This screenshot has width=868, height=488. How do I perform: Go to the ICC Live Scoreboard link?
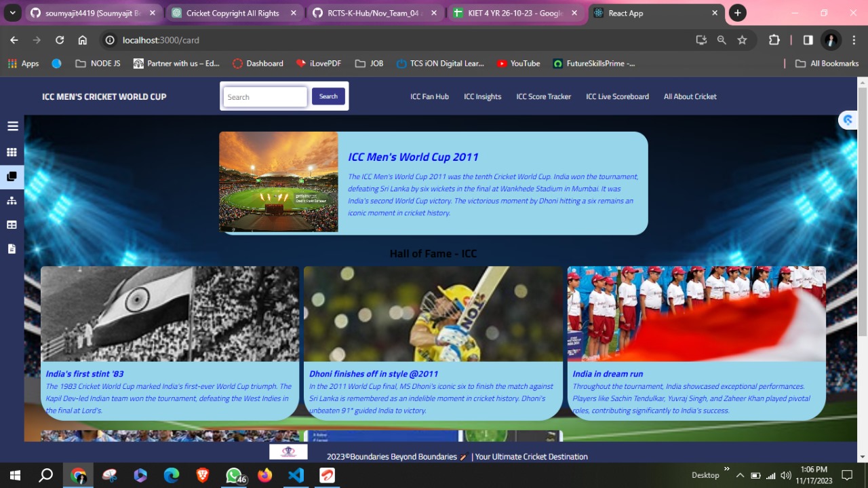617,96
